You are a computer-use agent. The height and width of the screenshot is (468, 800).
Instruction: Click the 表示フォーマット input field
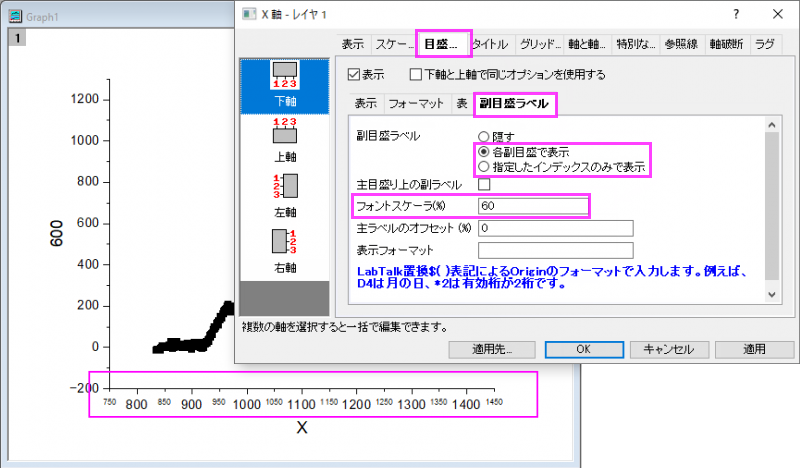pyautogui.click(x=556, y=251)
